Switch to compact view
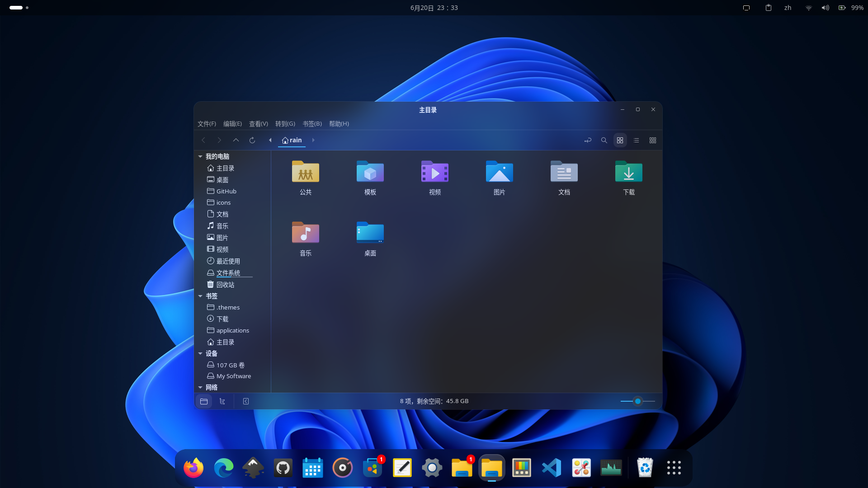 coord(652,140)
